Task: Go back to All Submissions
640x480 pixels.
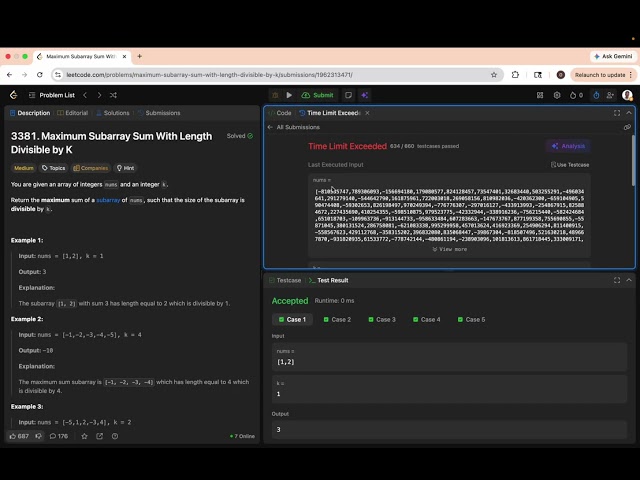Action: pyautogui.click(x=294, y=127)
